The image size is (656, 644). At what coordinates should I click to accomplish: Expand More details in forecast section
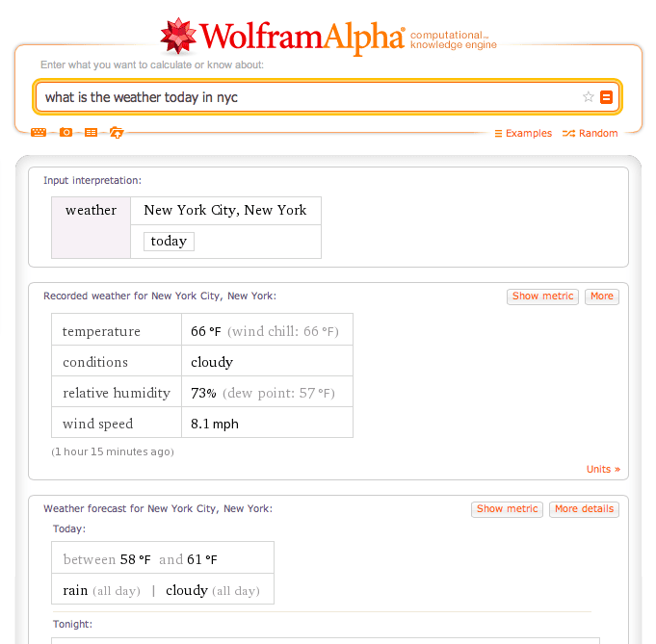pyautogui.click(x=584, y=509)
